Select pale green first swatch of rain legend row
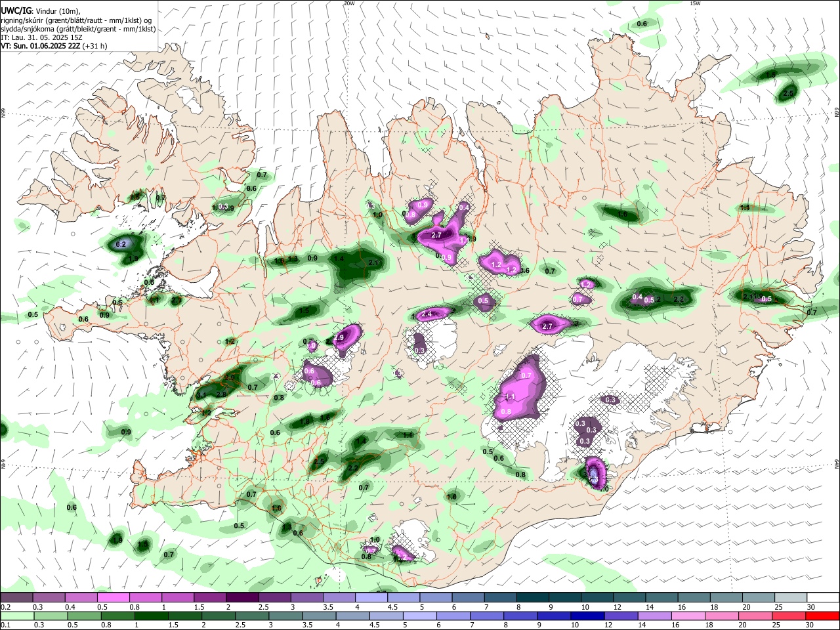Viewport: 840px width, 630px height. point(17,616)
